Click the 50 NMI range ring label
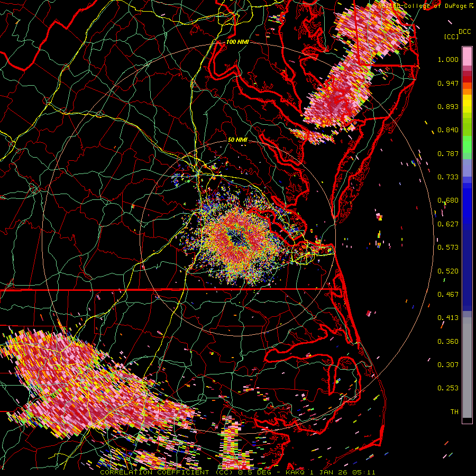The image size is (476, 476). tap(237, 140)
